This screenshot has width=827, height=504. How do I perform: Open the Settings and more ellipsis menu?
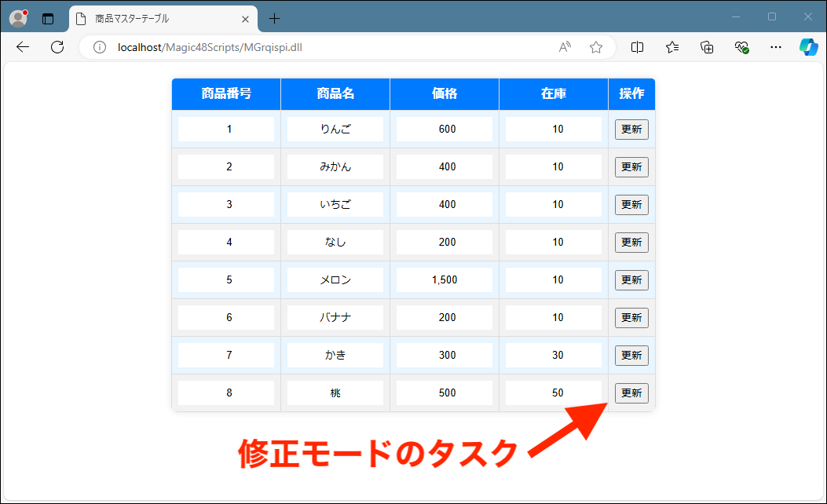[776, 47]
